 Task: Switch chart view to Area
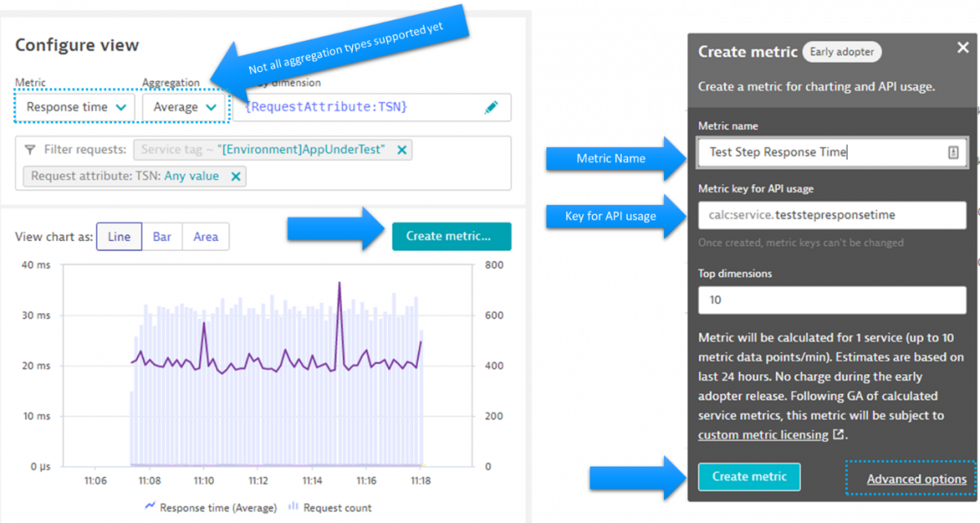pos(205,236)
